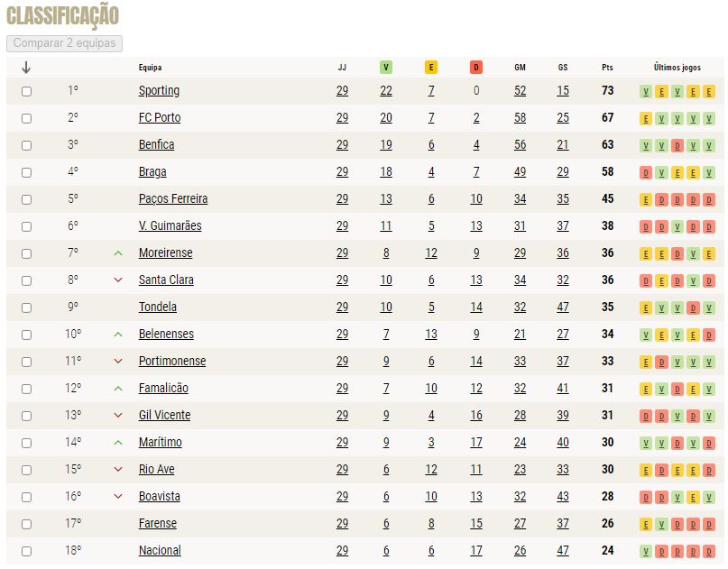Click the green up arrow beside Moreirense
Screen dimensions: 728x569
[118, 253]
